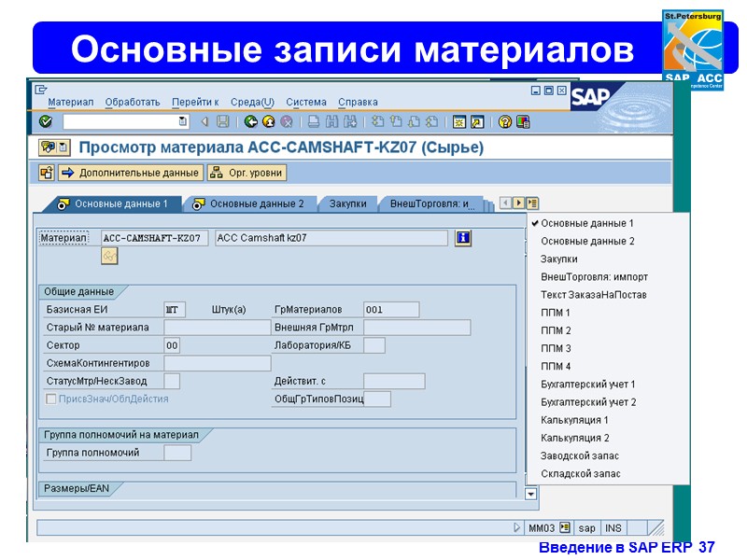Click the icon below material number field
Screen dimensions: 747x560
point(109,256)
